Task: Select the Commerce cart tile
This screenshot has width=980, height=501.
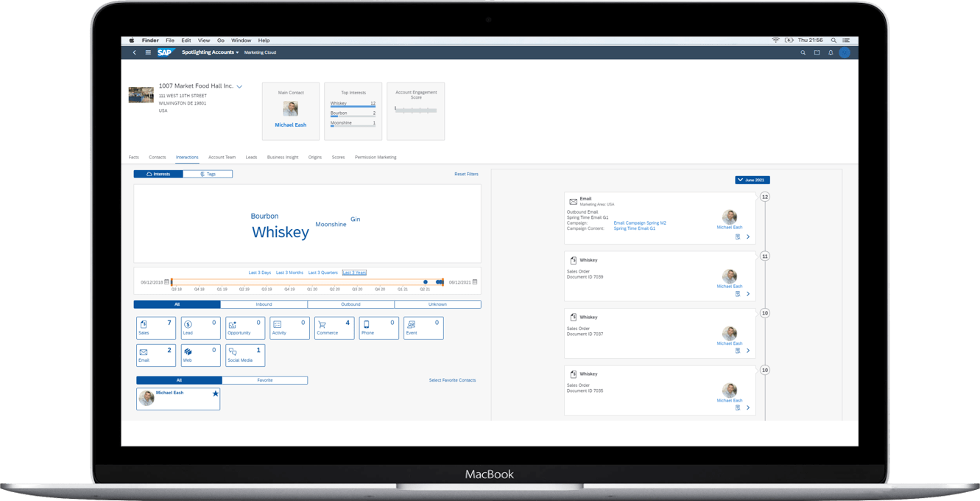Action: [334, 328]
